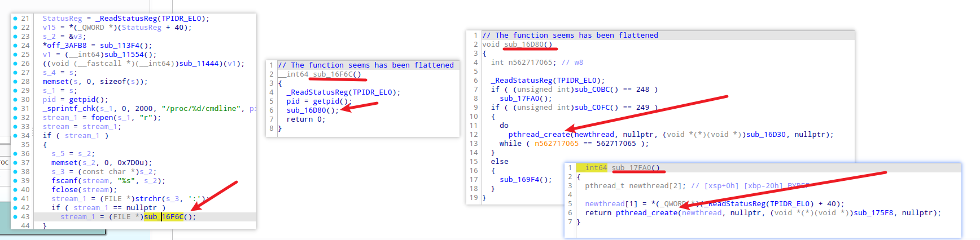The image size is (980, 240).
Task: Toggle breakpoint dot on line 37
Action: [x=15, y=163]
